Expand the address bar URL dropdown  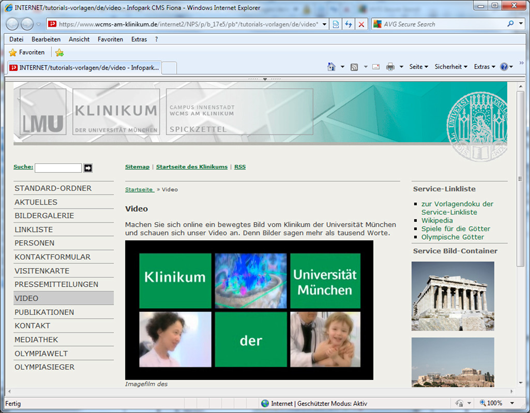click(x=324, y=24)
